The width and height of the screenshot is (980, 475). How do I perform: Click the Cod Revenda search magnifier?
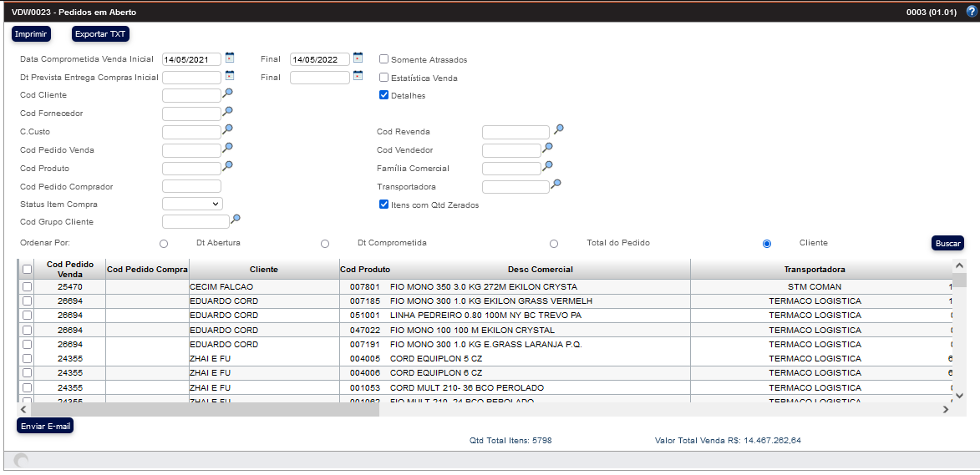[x=559, y=130]
